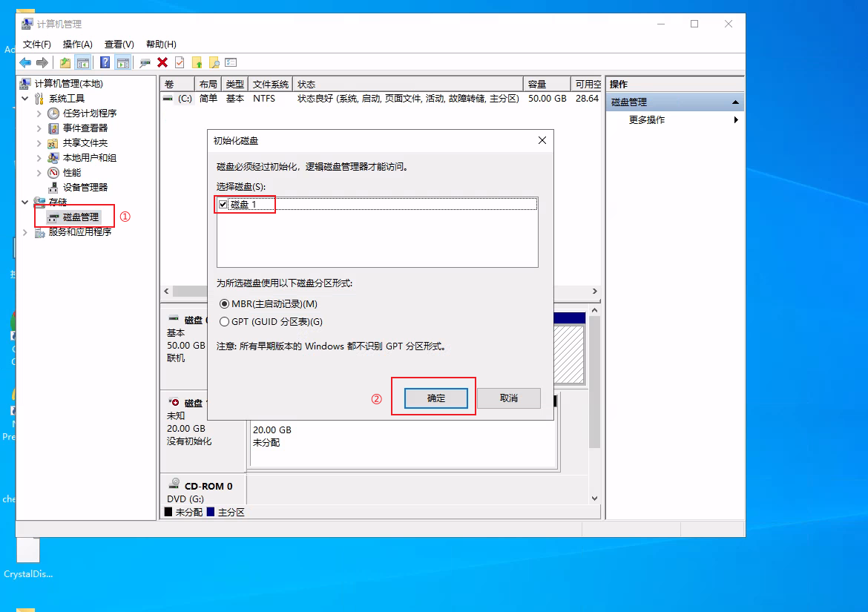Click disk pane scroll-down arrow
This screenshot has height=612, width=868.
click(x=594, y=498)
